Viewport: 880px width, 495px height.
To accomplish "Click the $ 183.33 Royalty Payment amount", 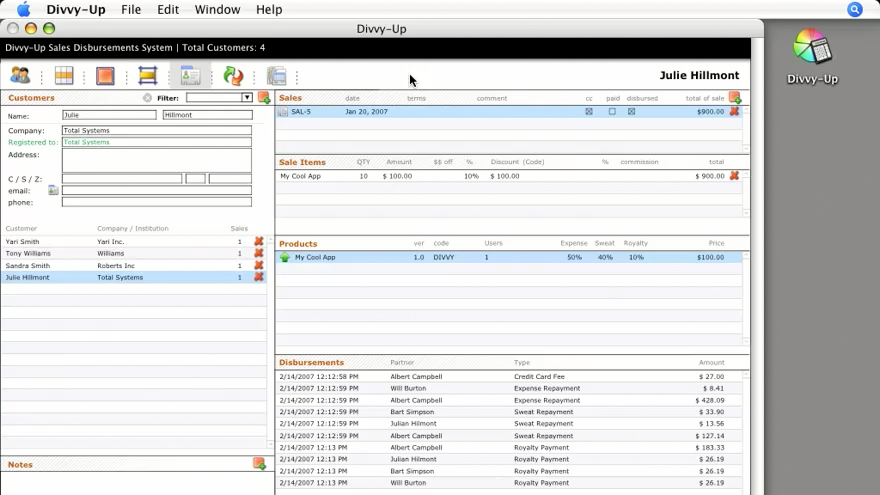I will pos(709,447).
